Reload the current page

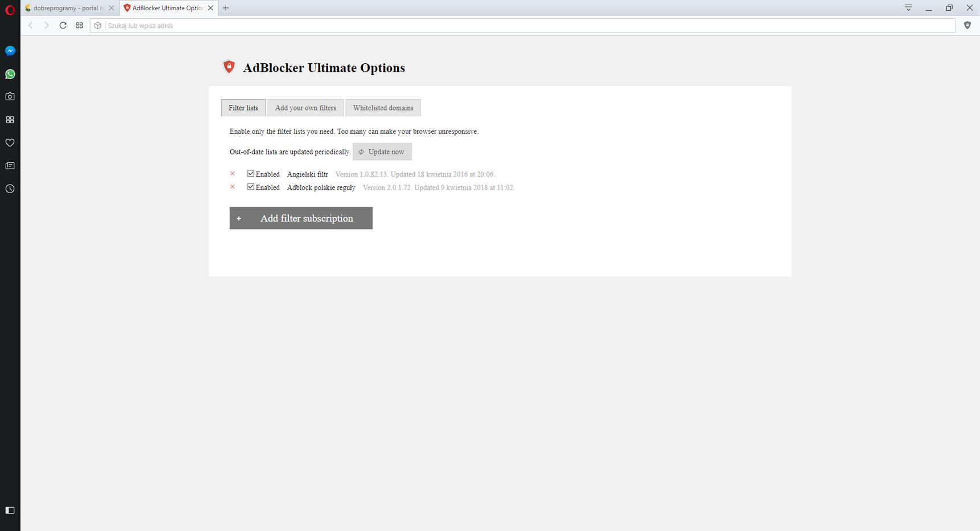[x=63, y=25]
